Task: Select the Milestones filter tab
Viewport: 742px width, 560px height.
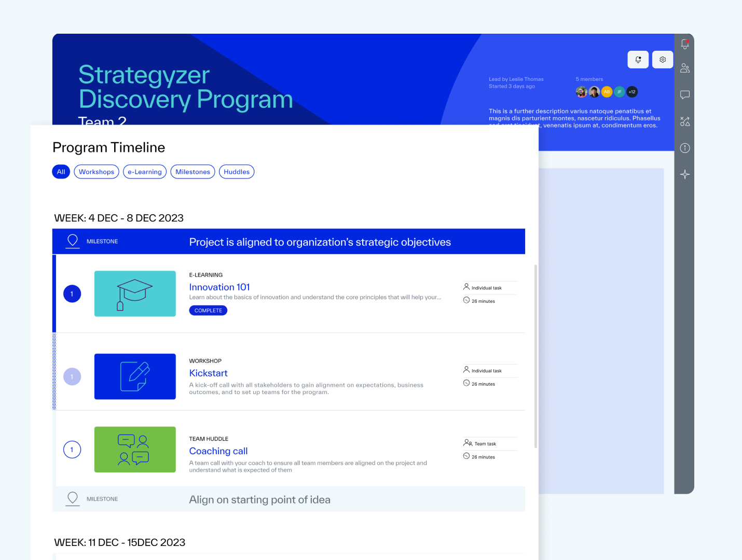Action: point(193,171)
